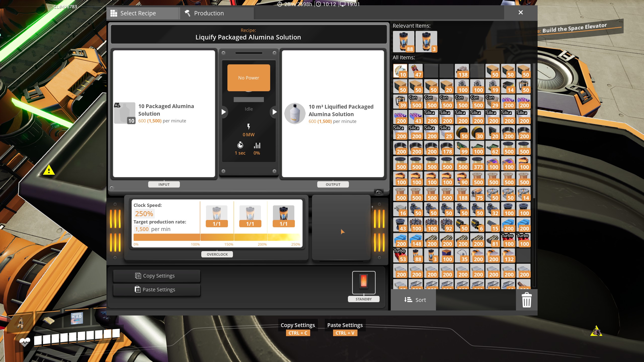Select the coin stack of 138
644x362 pixels.
click(462, 71)
